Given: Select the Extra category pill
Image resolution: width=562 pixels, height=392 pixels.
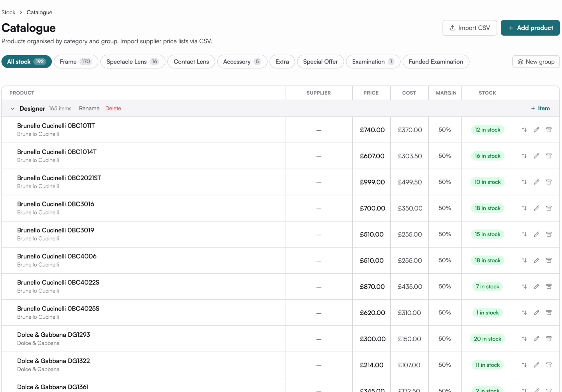Looking at the screenshot, I should tap(282, 62).
